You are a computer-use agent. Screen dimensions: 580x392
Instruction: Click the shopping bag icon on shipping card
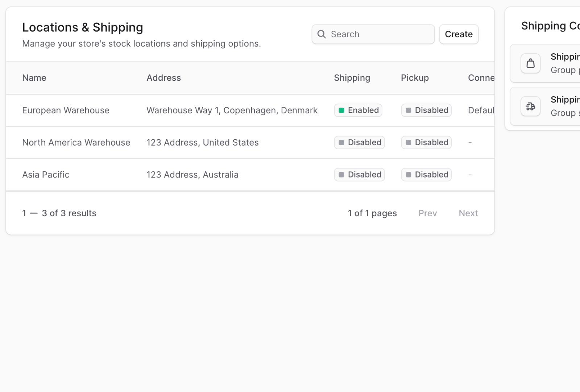pyautogui.click(x=530, y=63)
